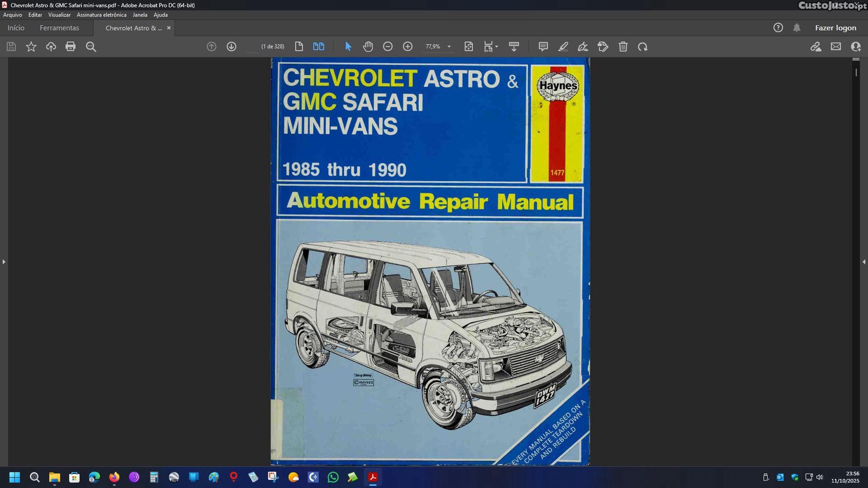Screen dimensions: 868x488
Task: Click the page number input field
Action: click(x=252, y=47)
